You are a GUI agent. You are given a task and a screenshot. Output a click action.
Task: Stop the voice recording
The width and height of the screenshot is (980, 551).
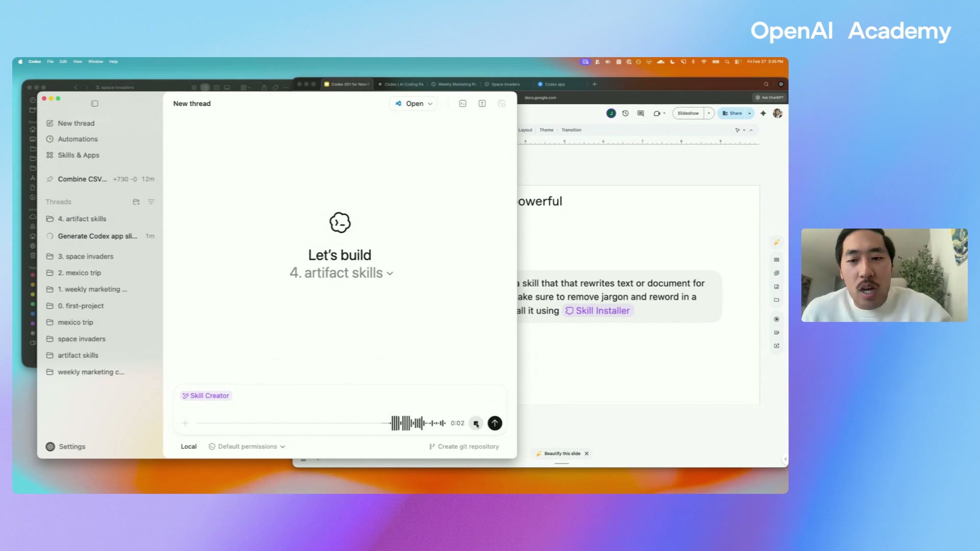click(x=476, y=423)
